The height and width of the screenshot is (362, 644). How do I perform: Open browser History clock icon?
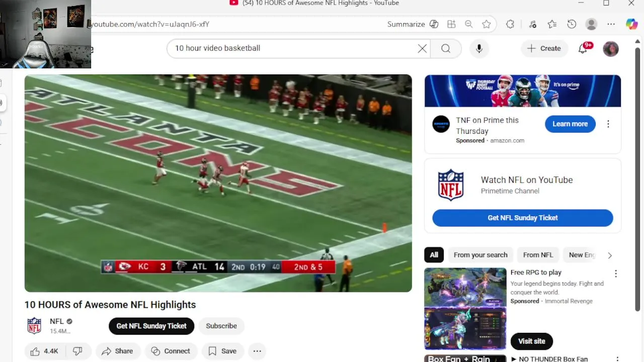(x=572, y=24)
